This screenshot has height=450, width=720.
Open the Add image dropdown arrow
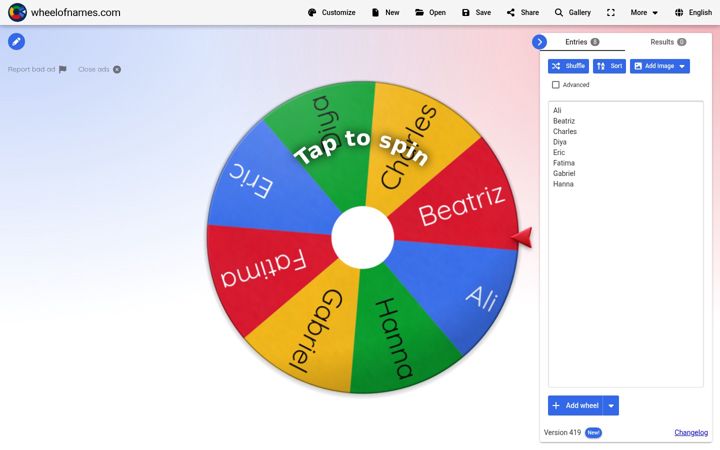point(682,66)
